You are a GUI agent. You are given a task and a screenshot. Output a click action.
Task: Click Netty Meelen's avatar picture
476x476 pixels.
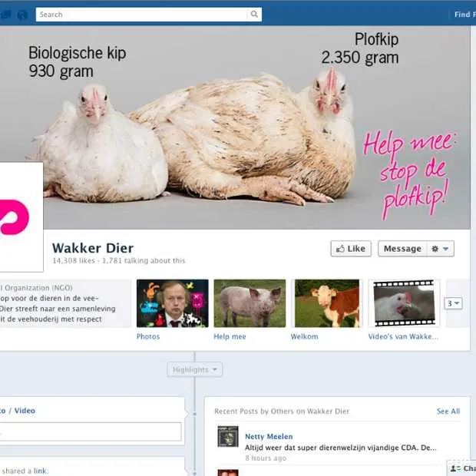click(228, 437)
